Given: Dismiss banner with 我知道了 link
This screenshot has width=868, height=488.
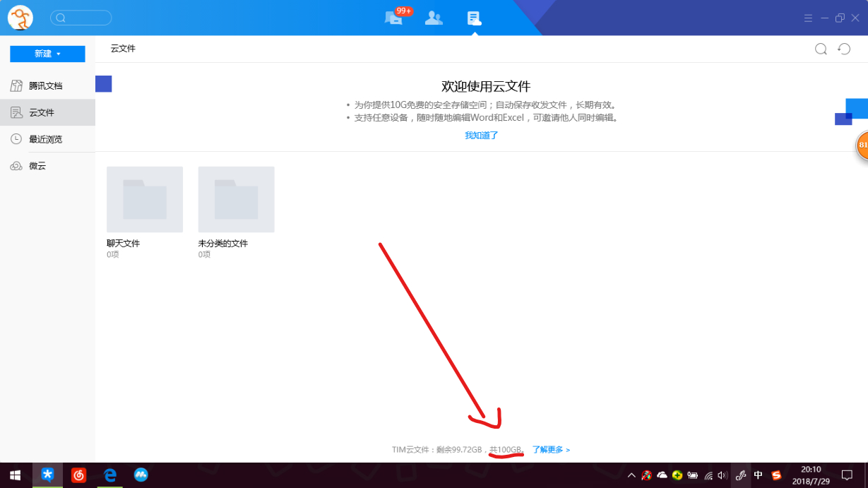Looking at the screenshot, I should coord(482,136).
